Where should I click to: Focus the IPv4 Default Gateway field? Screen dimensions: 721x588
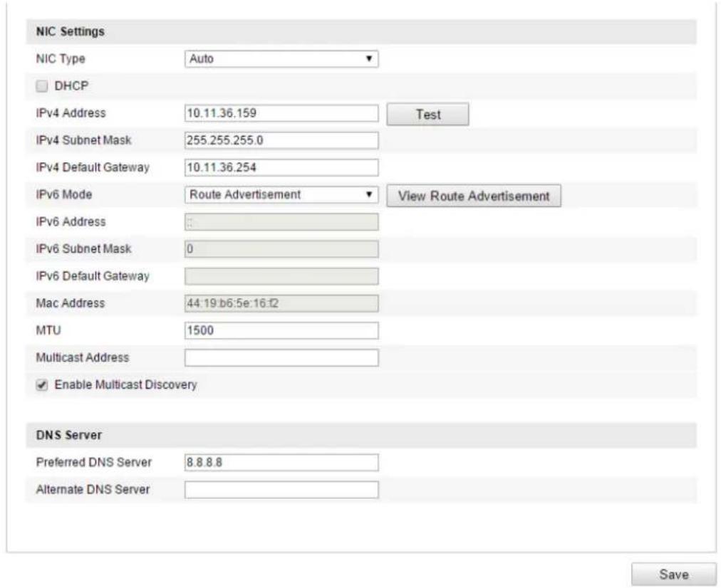click(281, 168)
